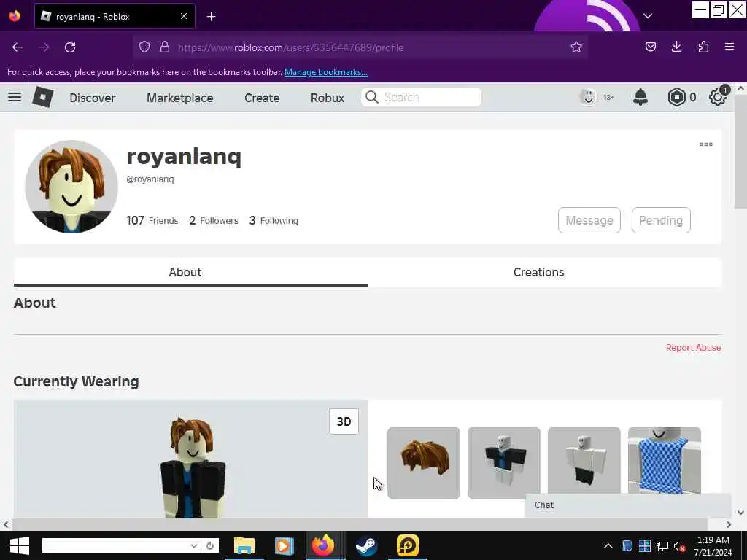Click the taskbar address refresh button
Viewport: 747px width, 560px height.
[x=210, y=545]
